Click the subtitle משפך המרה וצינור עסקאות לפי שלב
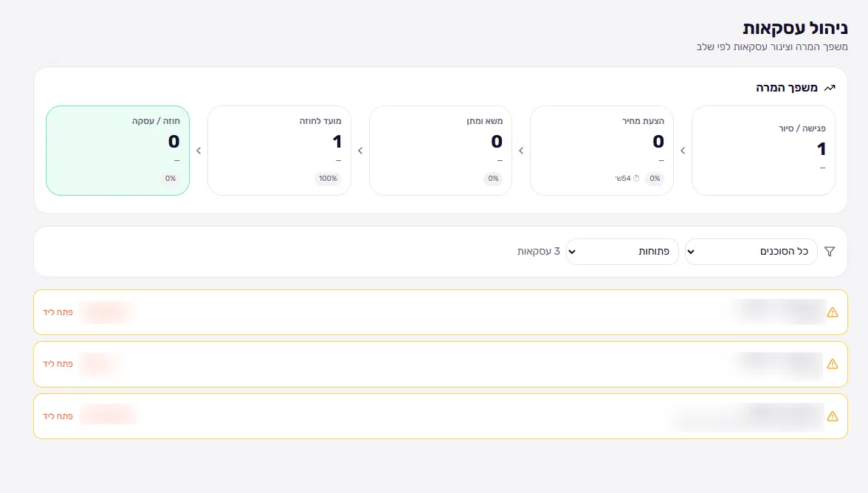The width and height of the screenshot is (868, 493). (x=772, y=47)
